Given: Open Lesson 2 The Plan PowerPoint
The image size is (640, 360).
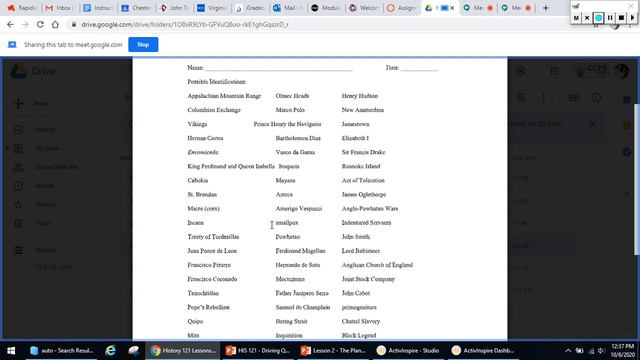Looking at the screenshot, I should (x=333, y=351).
